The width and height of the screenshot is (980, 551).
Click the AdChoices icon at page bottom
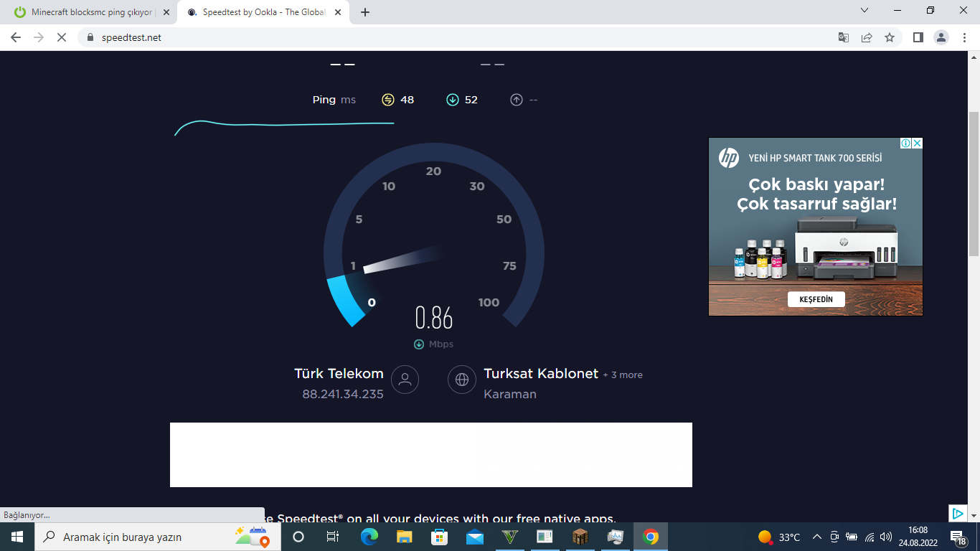(x=957, y=514)
